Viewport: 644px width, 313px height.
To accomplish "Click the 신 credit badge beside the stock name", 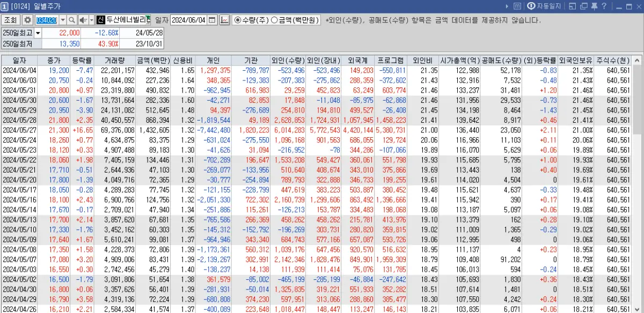I will point(100,19).
